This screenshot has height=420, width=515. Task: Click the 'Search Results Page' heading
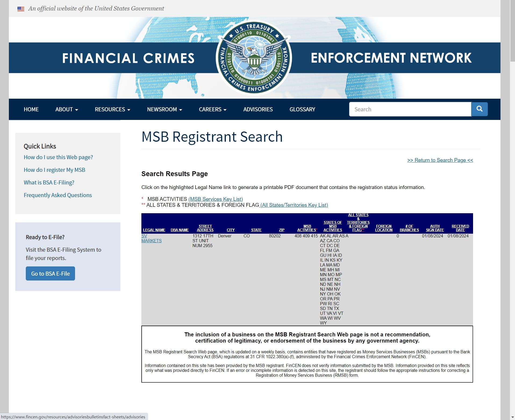click(174, 174)
